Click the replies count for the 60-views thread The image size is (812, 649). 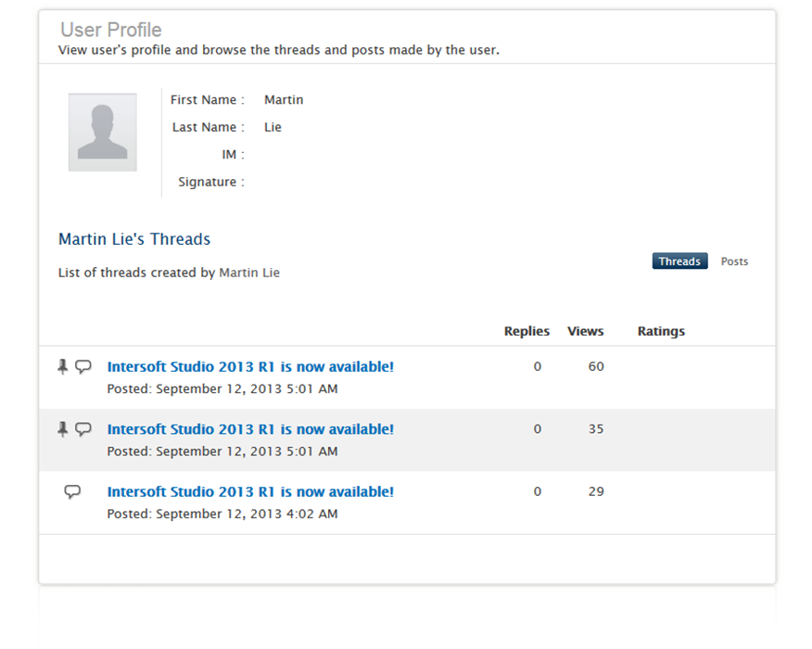(538, 366)
